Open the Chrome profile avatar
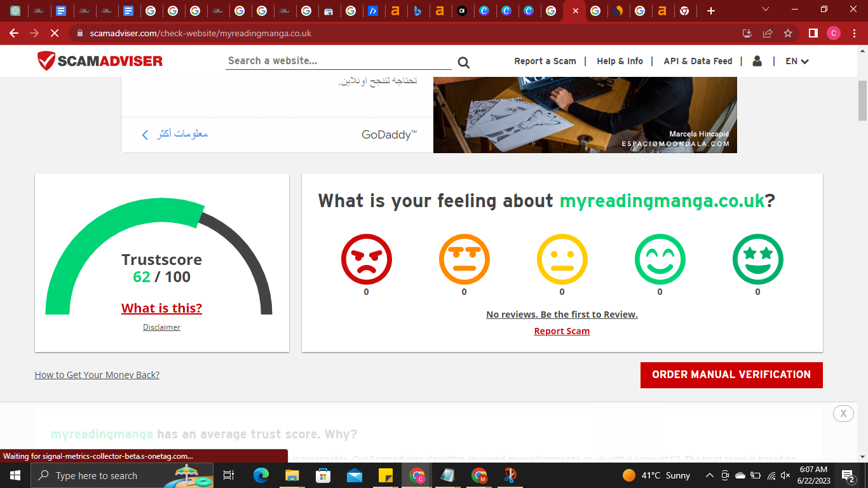Screen dimensions: 868x488 (x=834, y=33)
